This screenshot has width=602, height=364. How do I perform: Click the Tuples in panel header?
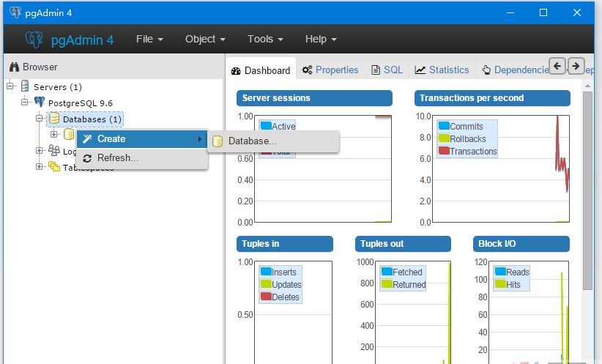pyautogui.click(x=284, y=244)
